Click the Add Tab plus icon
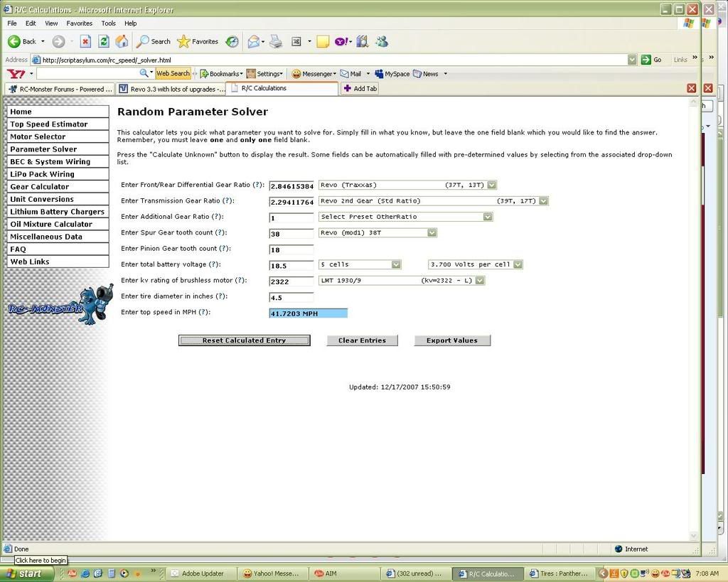The width and height of the screenshot is (728, 582). [x=347, y=89]
